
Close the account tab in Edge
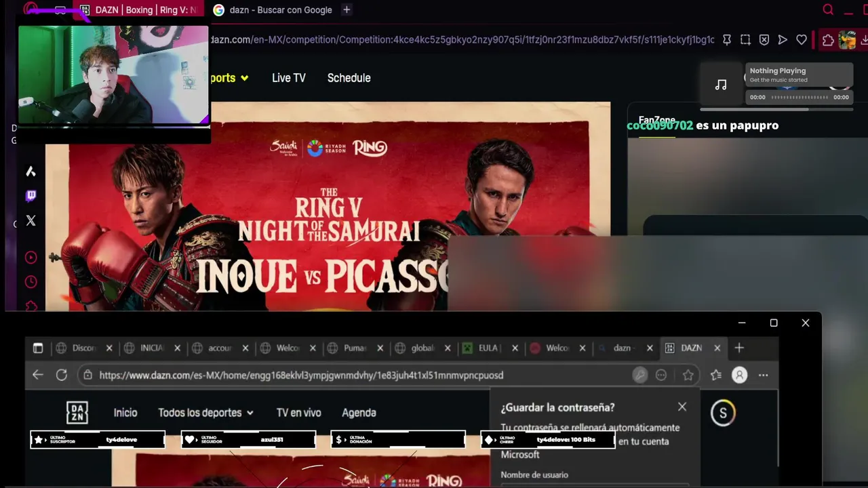[x=245, y=348]
